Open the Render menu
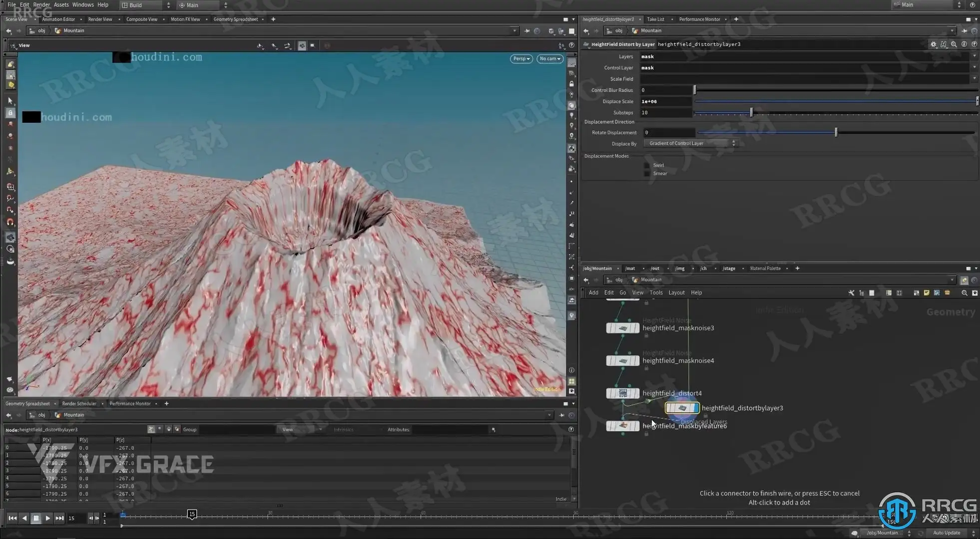980x539 pixels. click(41, 4)
